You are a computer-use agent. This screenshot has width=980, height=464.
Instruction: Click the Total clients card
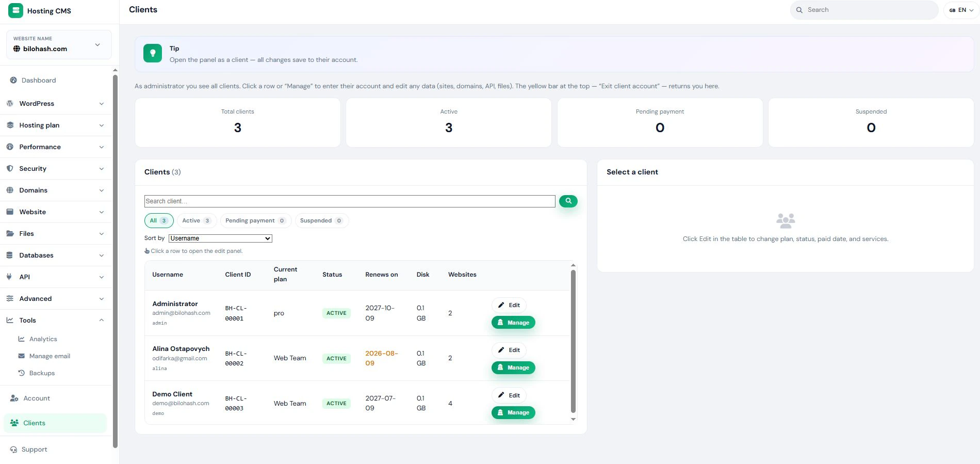click(x=238, y=122)
